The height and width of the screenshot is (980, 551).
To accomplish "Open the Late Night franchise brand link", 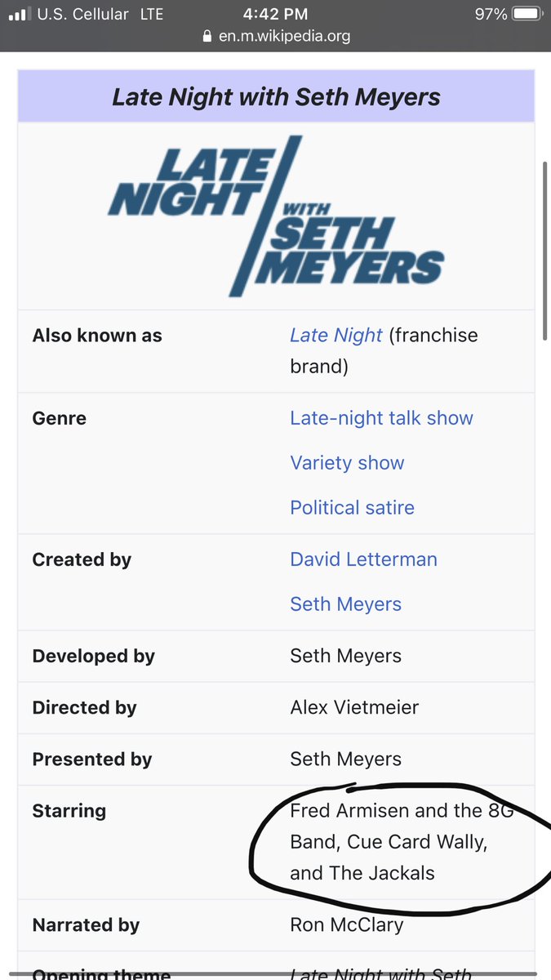I will coord(336,336).
